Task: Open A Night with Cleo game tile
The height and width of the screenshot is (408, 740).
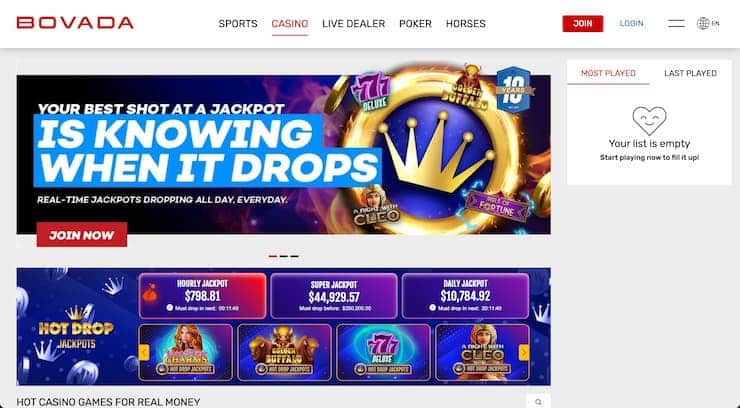Action: coord(482,352)
